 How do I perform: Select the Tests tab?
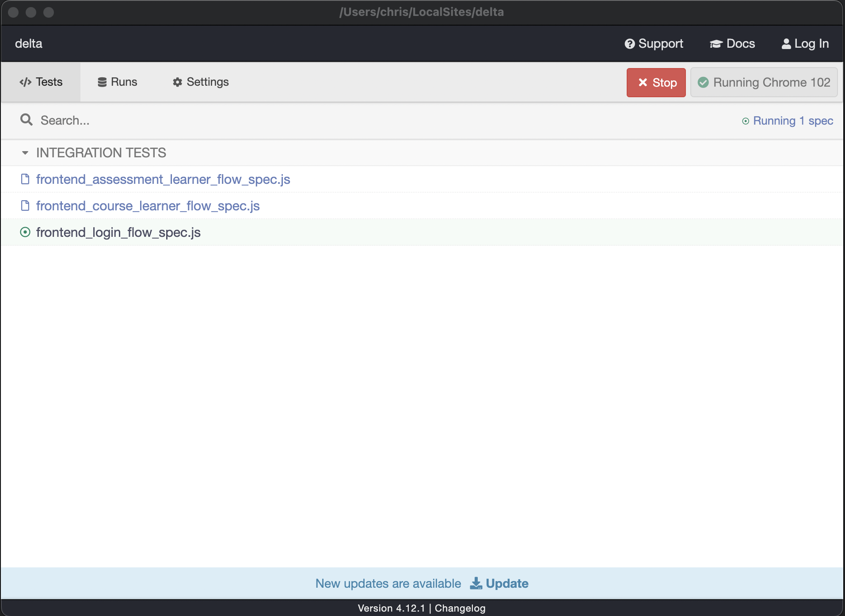(41, 82)
